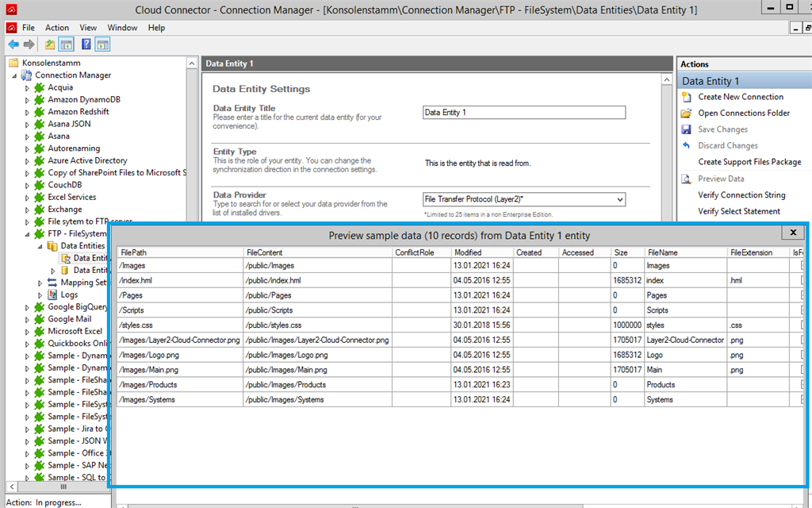Open the Window menu
This screenshot has height=508, width=812.
[x=122, y=28]
